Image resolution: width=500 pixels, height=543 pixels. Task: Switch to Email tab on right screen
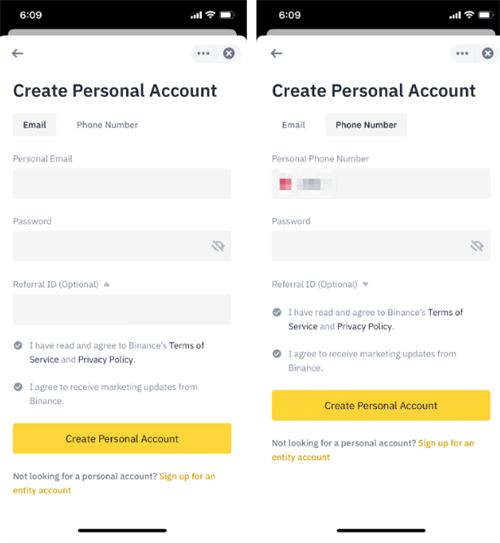tap(293, 125)
